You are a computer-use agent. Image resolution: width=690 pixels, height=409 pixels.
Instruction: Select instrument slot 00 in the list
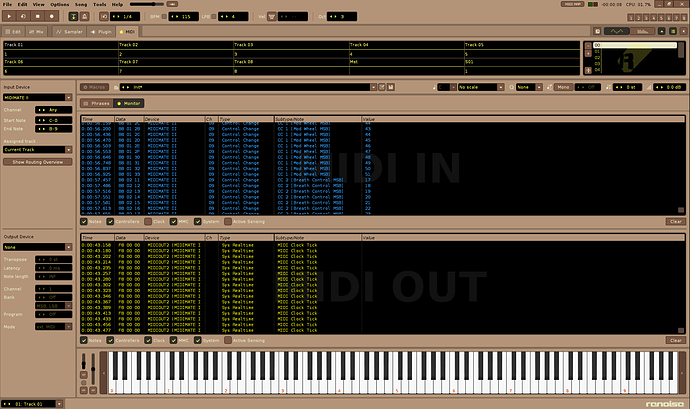[635, 45]
